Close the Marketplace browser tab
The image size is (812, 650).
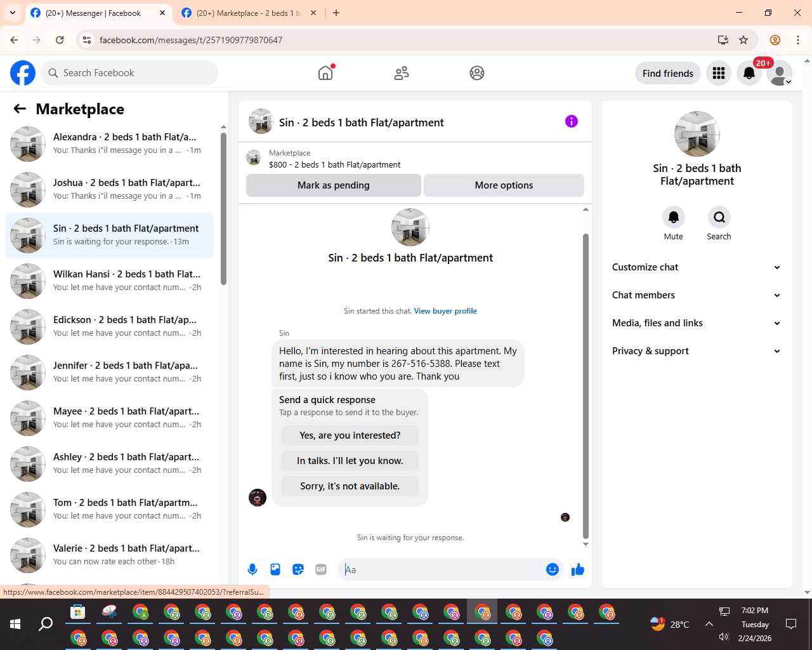click(313, 13)
